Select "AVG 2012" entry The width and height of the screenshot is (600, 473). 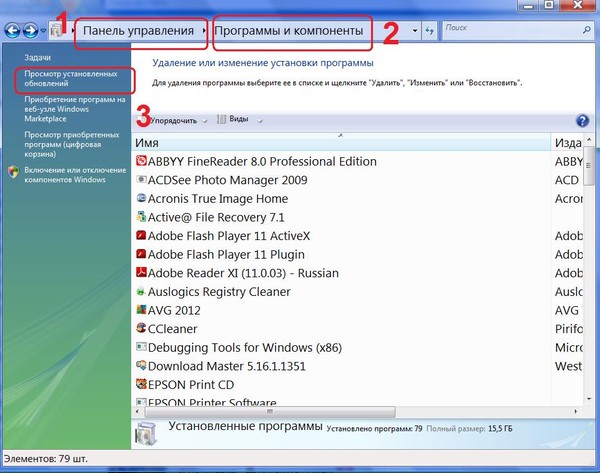(x=174, y=310)
